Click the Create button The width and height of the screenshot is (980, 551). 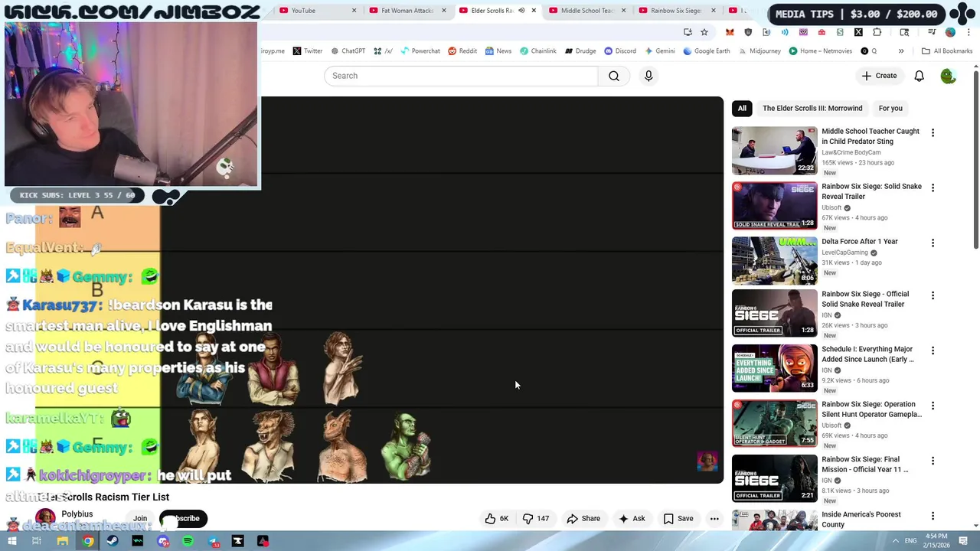tap(879, 76)
